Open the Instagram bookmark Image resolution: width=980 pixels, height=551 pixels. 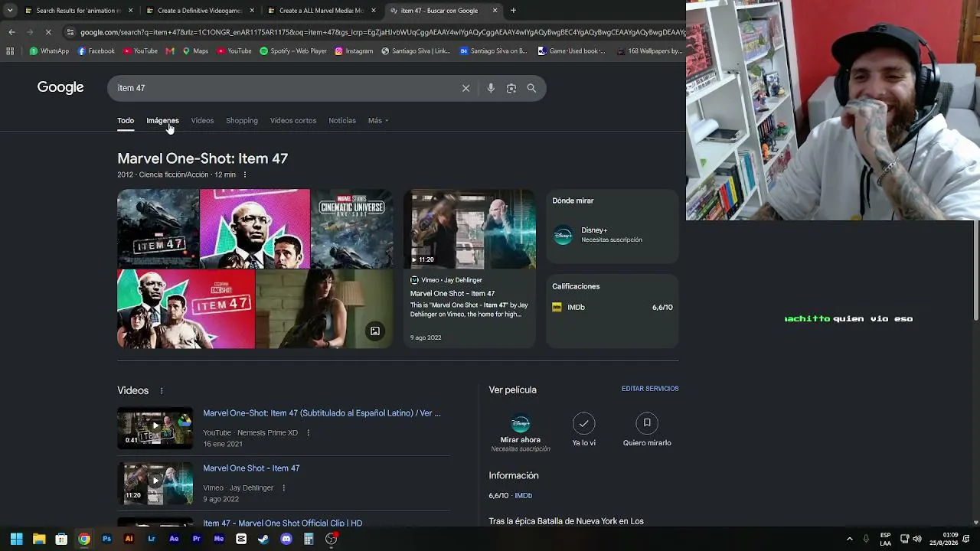point(354,51)
